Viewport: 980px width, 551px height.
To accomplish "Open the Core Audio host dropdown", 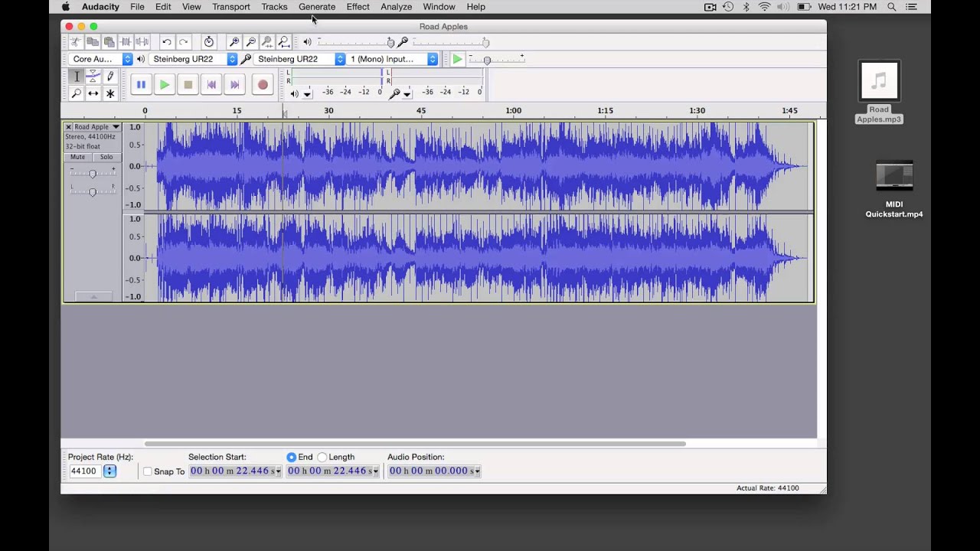I will [x=100, y=59].
